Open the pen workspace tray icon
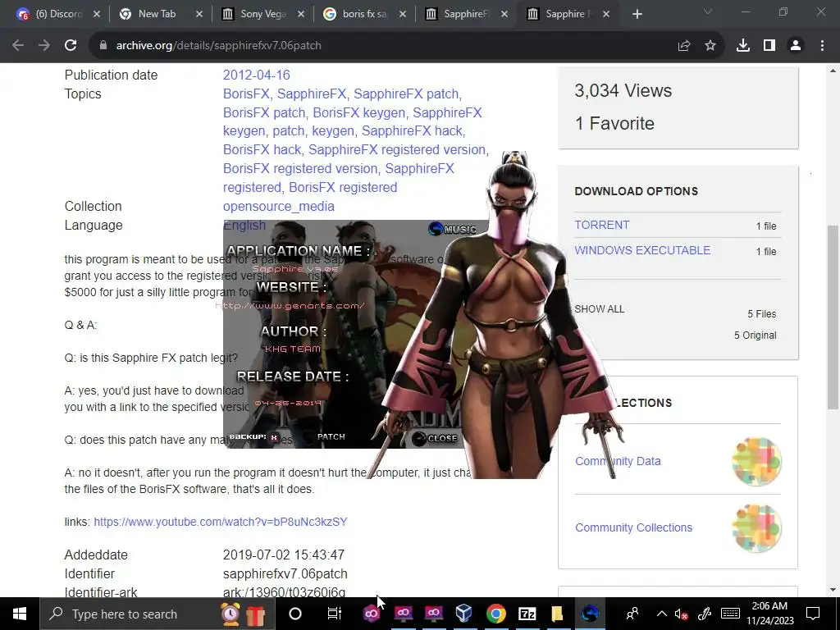The image size is (840, 630). tap(705, 614)
